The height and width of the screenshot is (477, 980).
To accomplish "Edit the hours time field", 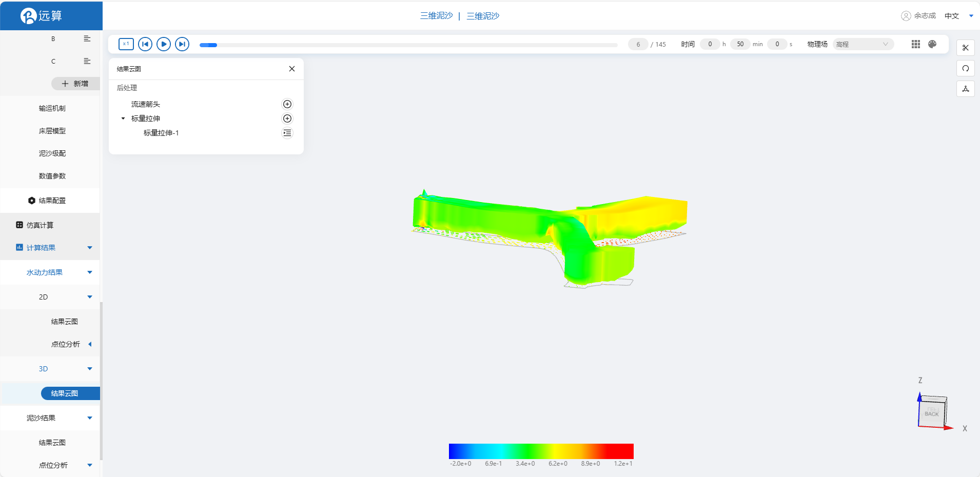I will click(710, 44).
